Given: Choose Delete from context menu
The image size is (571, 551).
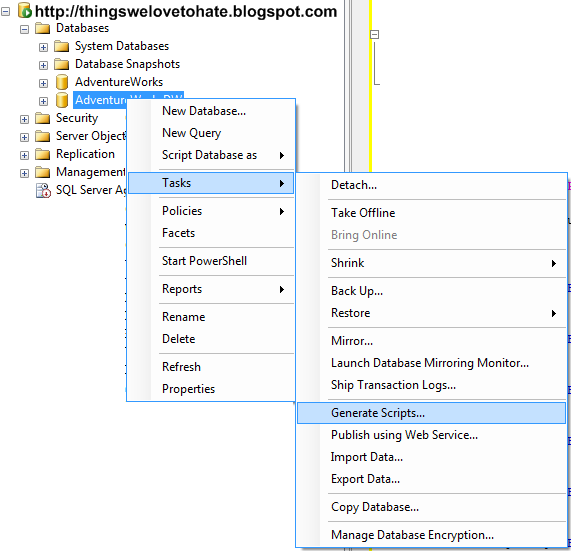Looking at the screenshot, I should coord(211,339).
